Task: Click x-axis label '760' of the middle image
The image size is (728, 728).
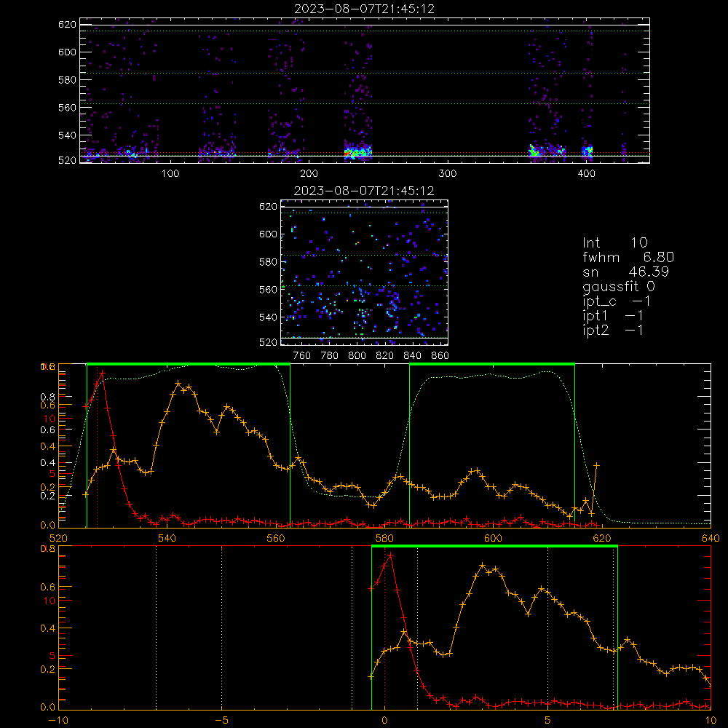Action: pos(302,355)
